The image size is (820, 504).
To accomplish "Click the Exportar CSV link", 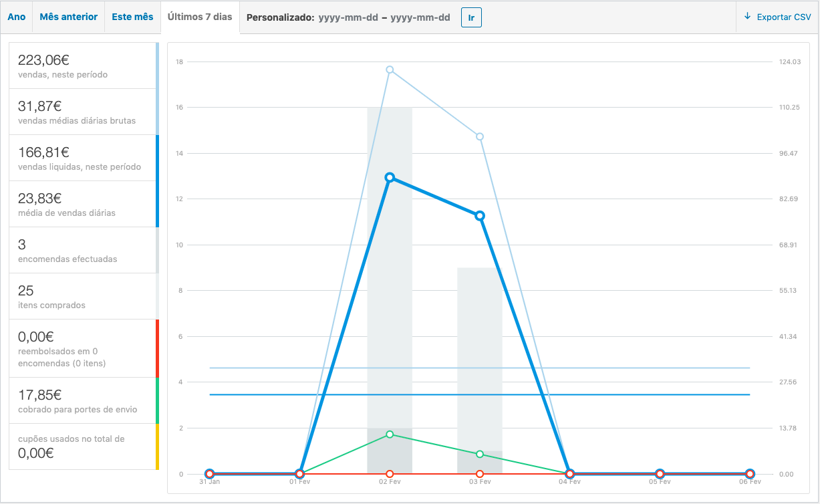I will coord(777,17).
